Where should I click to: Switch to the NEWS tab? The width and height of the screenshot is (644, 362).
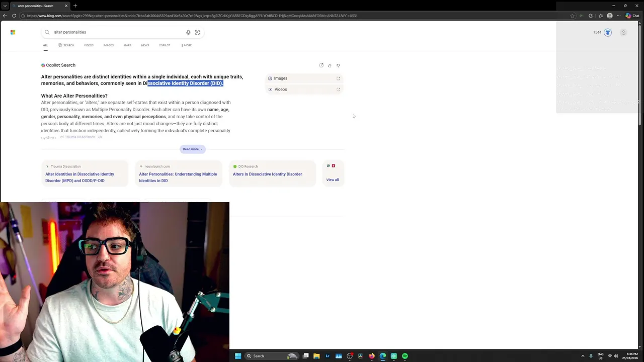[x=145, y=45]
